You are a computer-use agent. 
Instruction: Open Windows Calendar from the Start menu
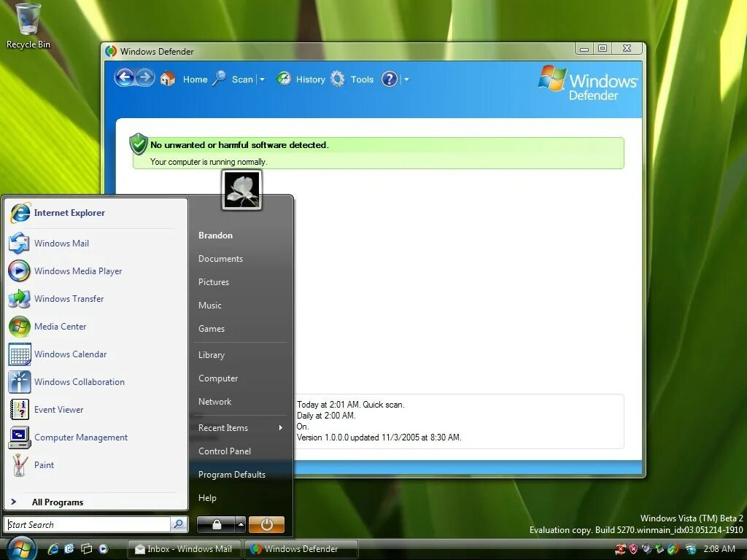71,354
